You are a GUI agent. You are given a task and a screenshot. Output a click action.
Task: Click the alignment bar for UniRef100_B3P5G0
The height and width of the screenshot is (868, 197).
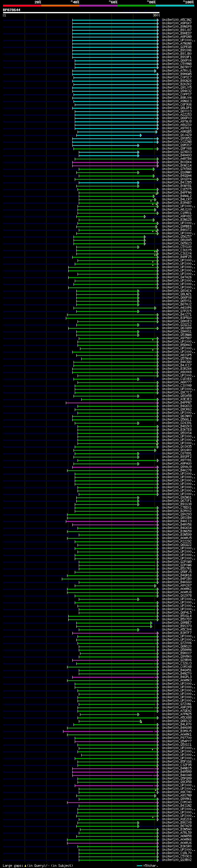(x=112, y=318)
